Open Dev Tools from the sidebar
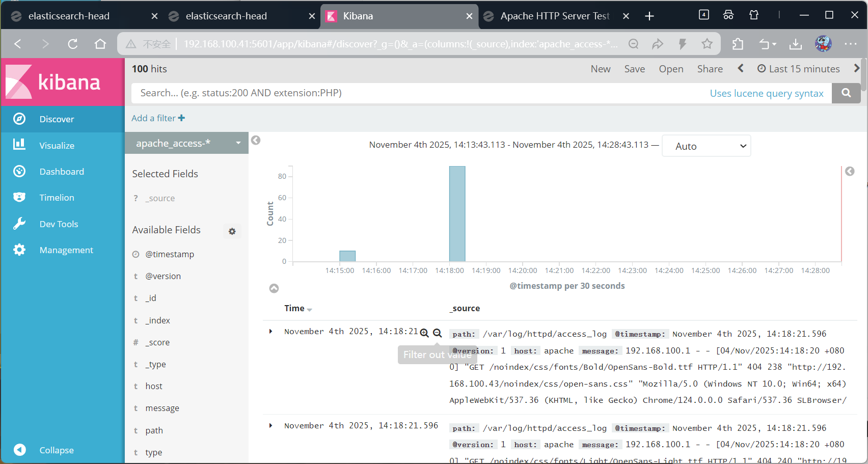Image resolution: width=868 pixels, height=464 pixels. click(x=62, y=224)
